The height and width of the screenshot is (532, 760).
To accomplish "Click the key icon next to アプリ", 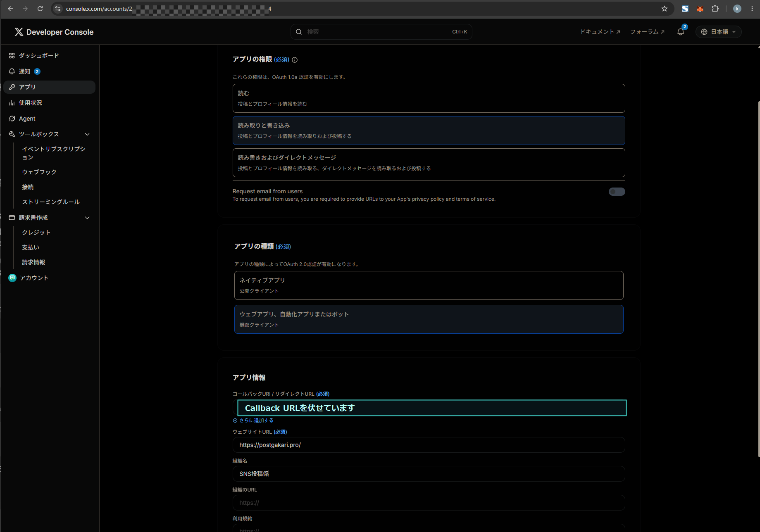I will [12, 87].
